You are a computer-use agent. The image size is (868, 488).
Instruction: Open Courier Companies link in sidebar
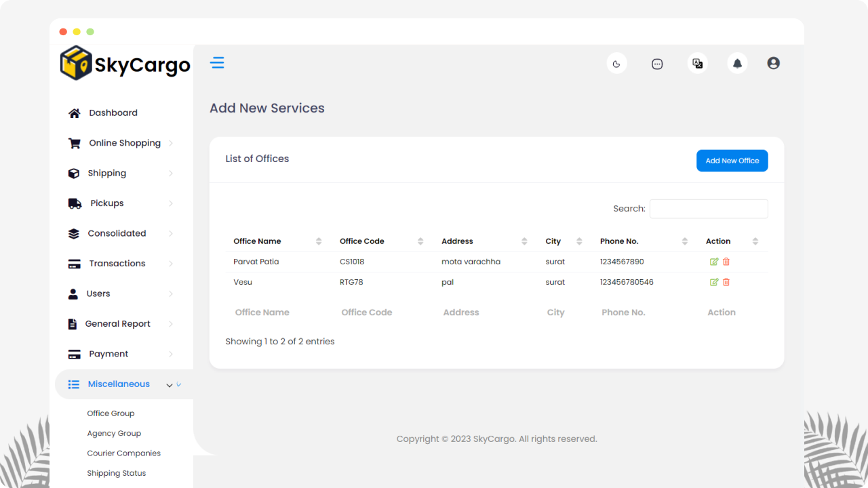point(123,453)
